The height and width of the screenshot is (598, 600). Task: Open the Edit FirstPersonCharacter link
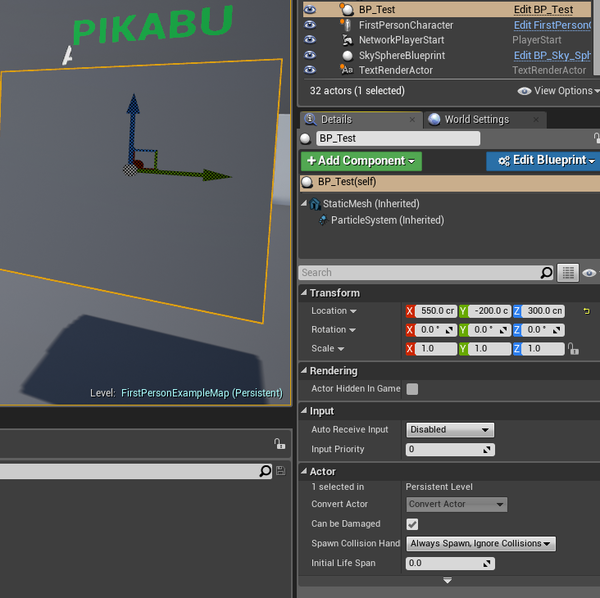click(551, 25)
